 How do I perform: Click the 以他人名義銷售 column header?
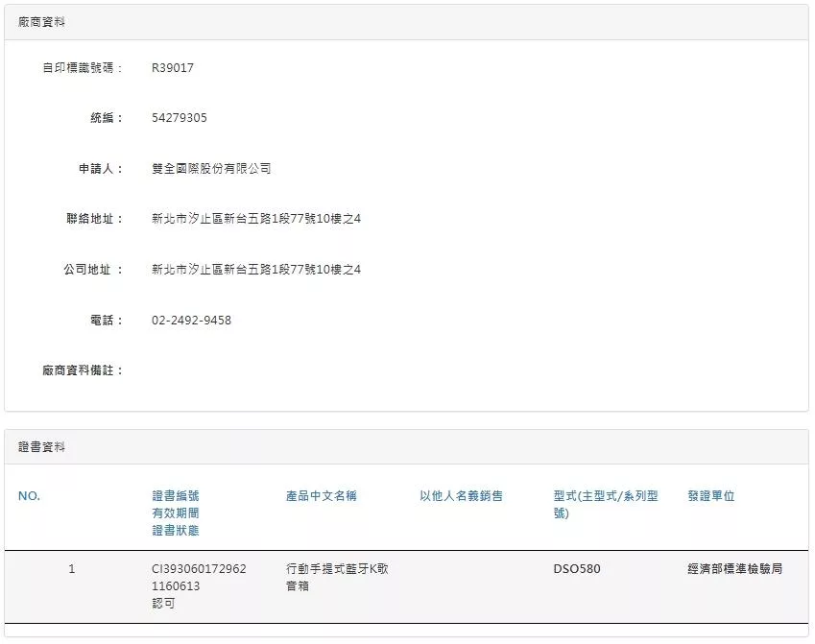point(461,496)
